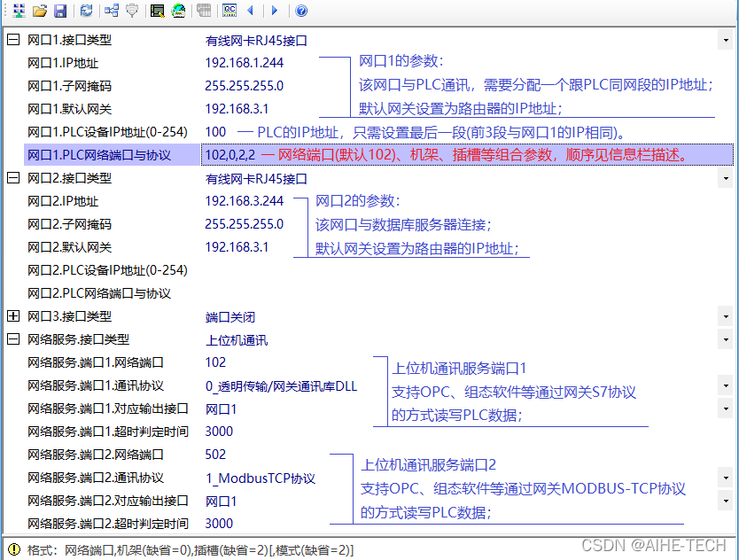Click the grayed-out table grid icon

click(x=204, y=11)
